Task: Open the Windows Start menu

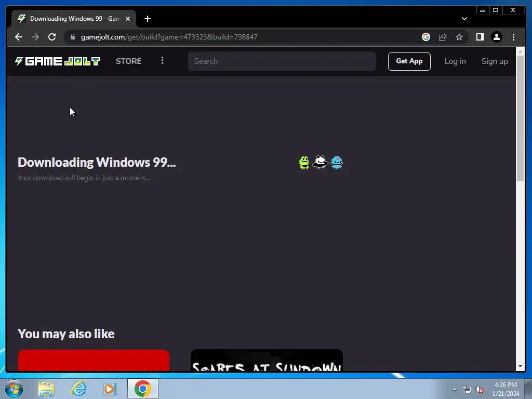Action: (x=14, y=389)
